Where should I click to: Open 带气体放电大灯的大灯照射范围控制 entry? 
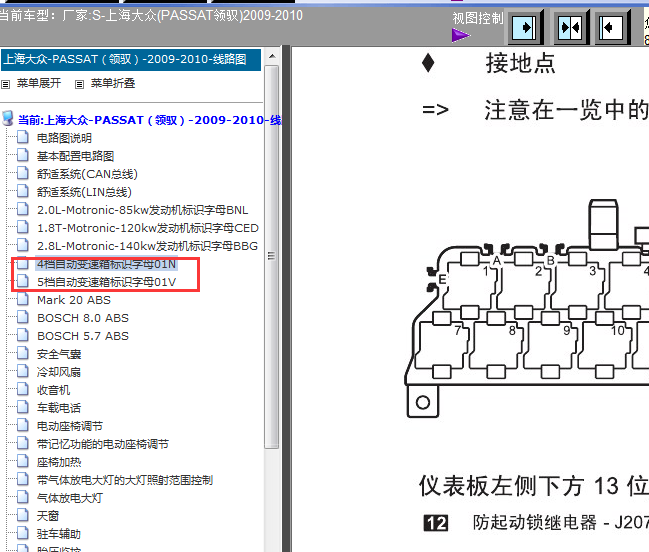pos(125,480)
